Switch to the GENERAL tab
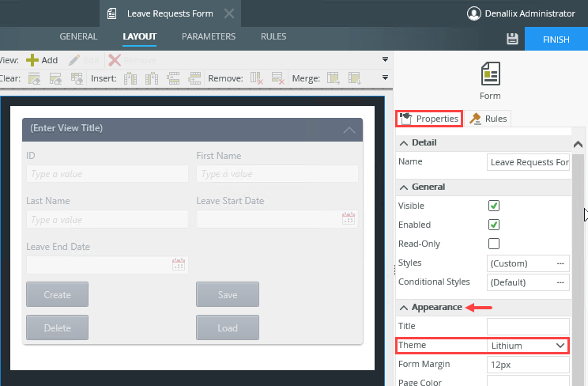588x386 pixels. coord(78,36)
